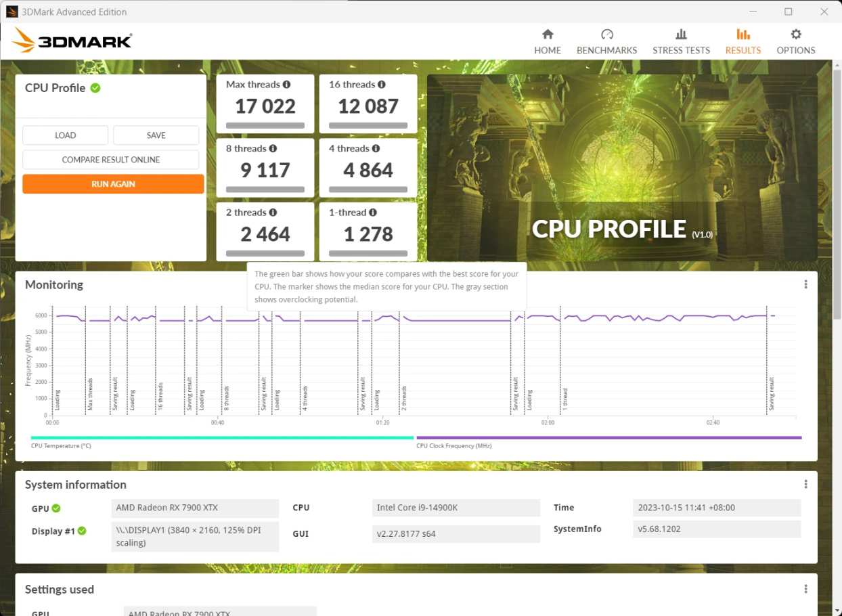Click the 16 threads score 12 087
The width and height of the screenshot is (842, 616).
(368, 106)
